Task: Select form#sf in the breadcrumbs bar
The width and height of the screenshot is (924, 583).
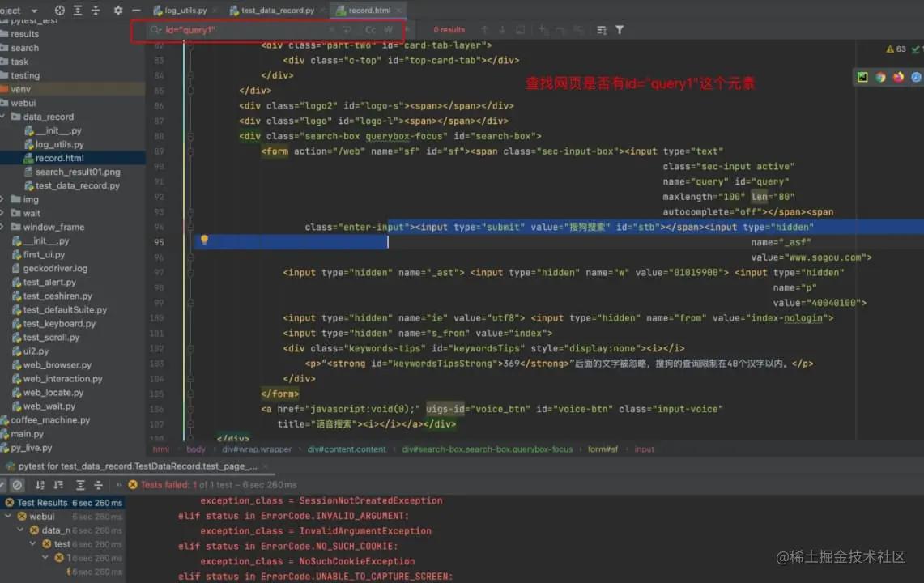Action: (x=603, y=449)
